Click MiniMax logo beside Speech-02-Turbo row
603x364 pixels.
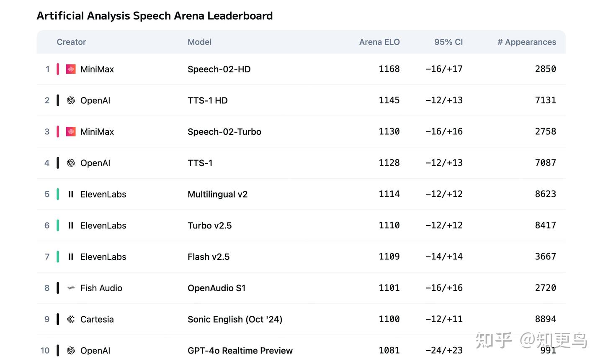71,132
